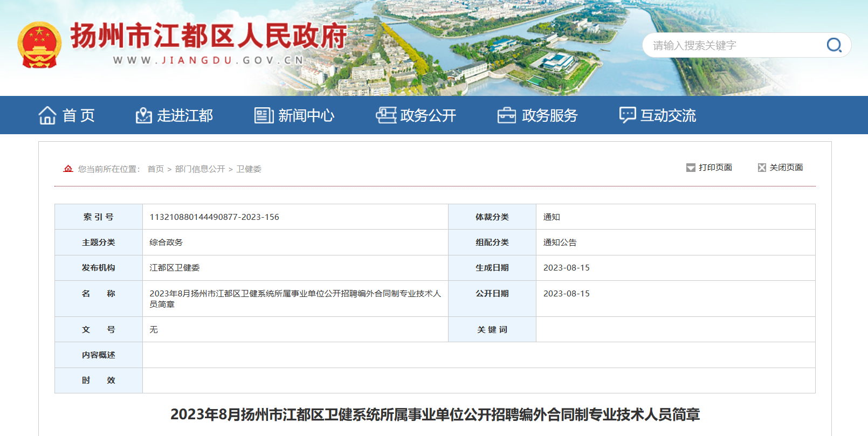Click the print page icon
Screen dimensions: 868x436
click(691, 168)
